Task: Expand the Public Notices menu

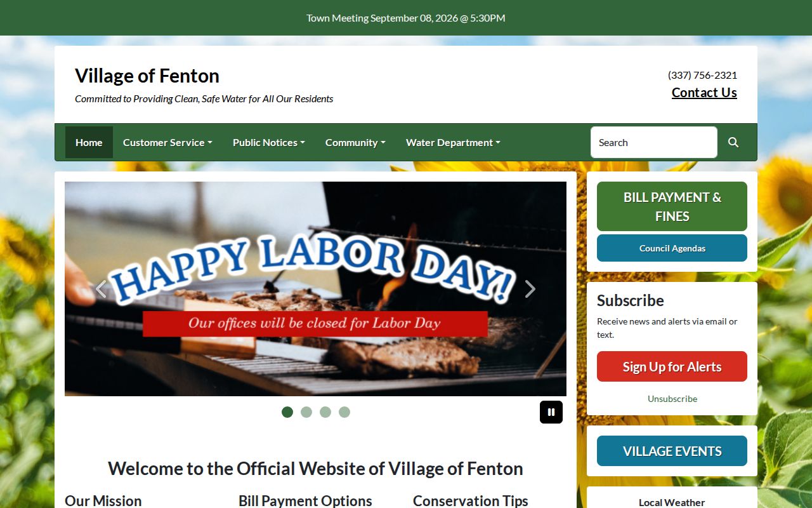Action: (269, 142)
